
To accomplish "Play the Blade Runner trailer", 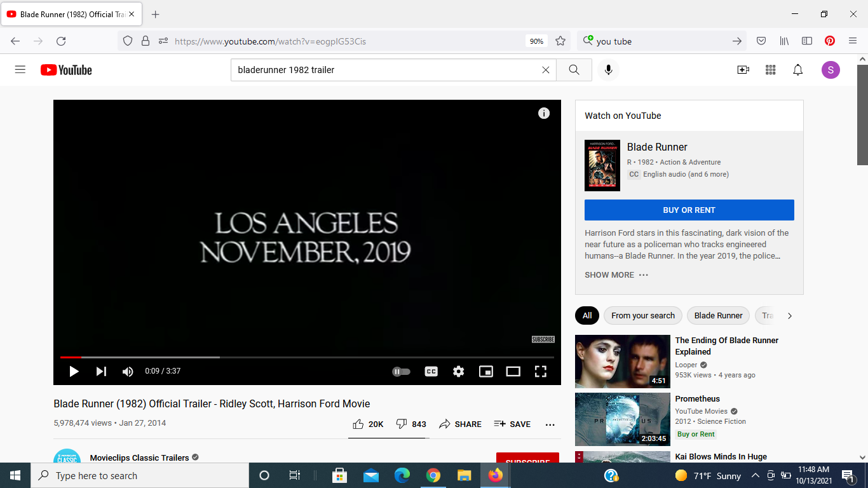I will pyautogui.click(x=74, y=371).
